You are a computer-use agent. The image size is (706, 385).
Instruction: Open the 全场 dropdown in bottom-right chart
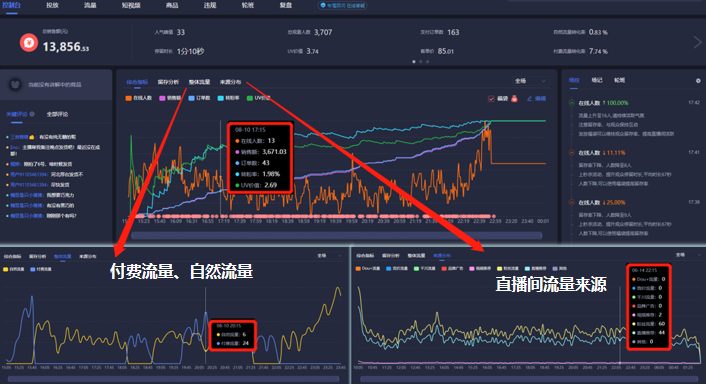(689, 255)
